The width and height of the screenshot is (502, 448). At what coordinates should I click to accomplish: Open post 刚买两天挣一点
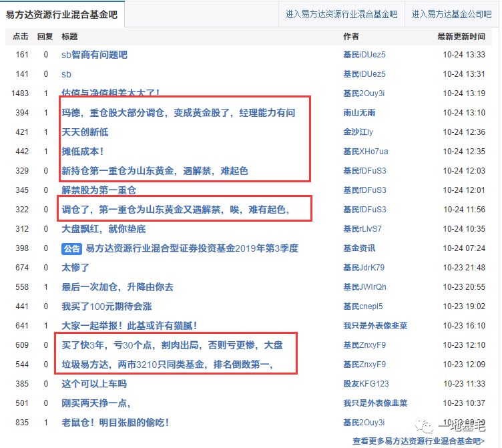click(x=96, y=403)
